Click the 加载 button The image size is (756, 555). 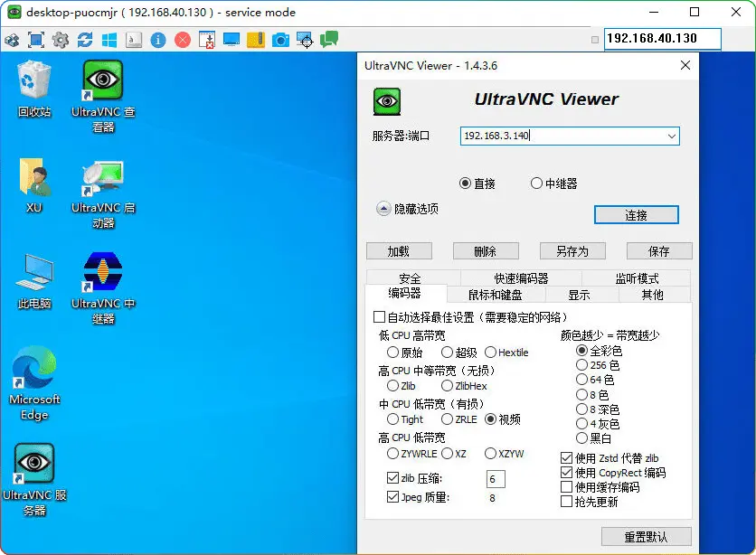click(399, 251)
